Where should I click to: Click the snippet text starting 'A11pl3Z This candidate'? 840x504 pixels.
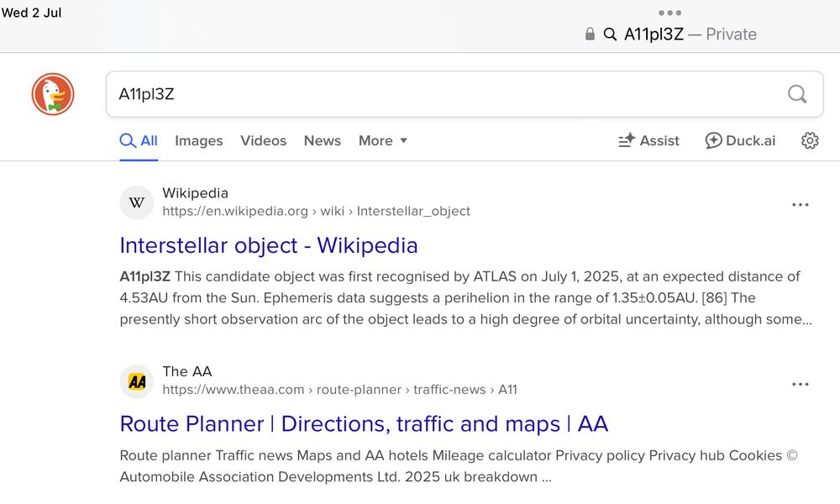pyautogui.click(x=465, y=298)
